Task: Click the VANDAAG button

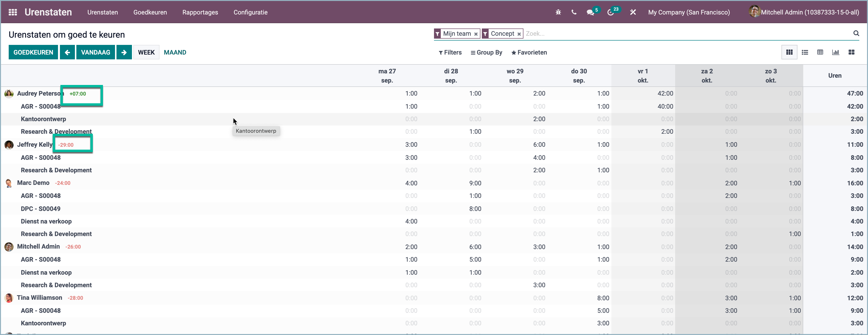Action: tap(95, 52)
